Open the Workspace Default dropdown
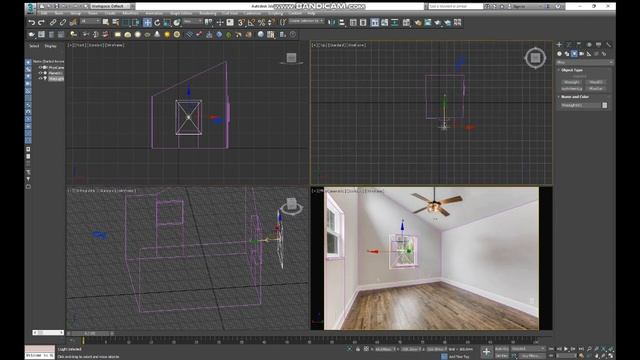Viewport: 640px width, 360px height. coord(110,6)
